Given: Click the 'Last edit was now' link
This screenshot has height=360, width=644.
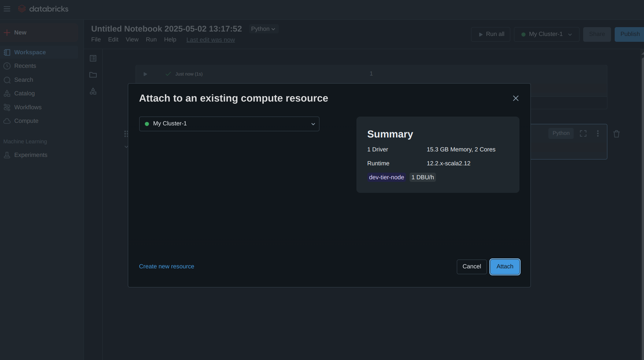Looking at the screenshot, I should (211, 40).
